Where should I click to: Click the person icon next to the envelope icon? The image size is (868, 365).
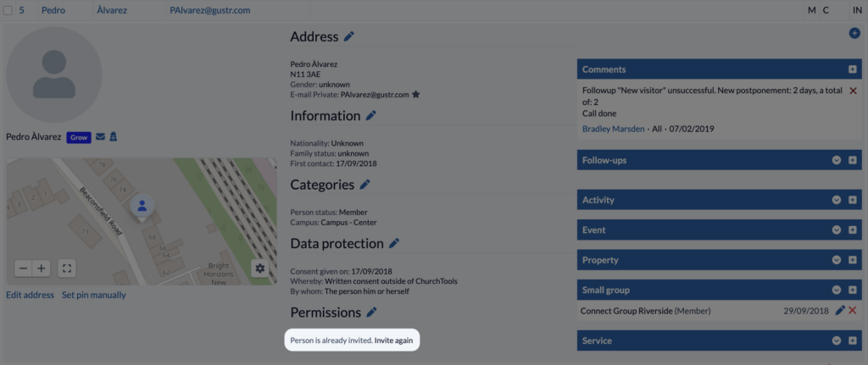point(113,136)
